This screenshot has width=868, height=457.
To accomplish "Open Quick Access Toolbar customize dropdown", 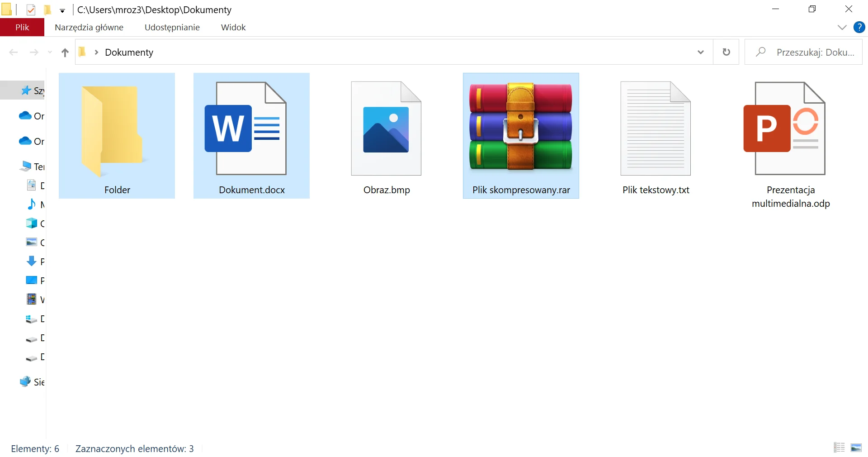I will [x=62, y=10].
